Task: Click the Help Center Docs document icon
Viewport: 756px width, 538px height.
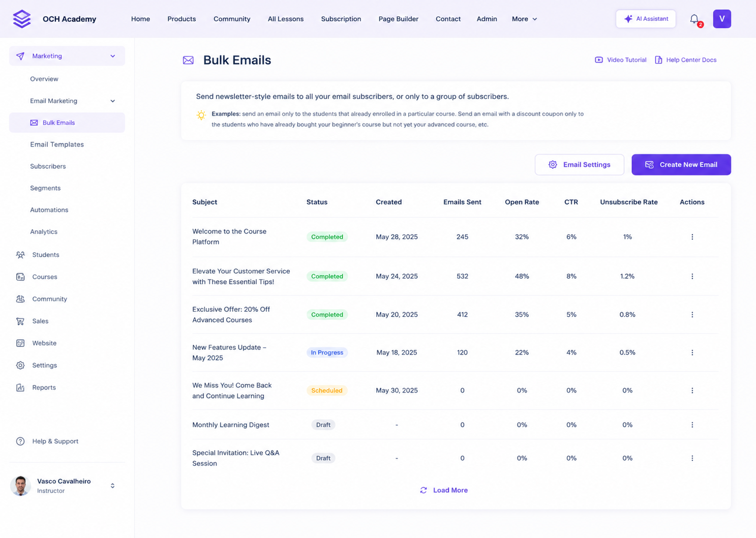Action: [x=658, y=60]
